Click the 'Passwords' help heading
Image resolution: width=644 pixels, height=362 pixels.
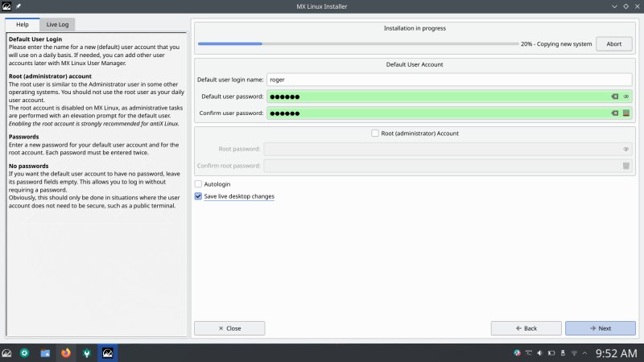pos(24,137)
